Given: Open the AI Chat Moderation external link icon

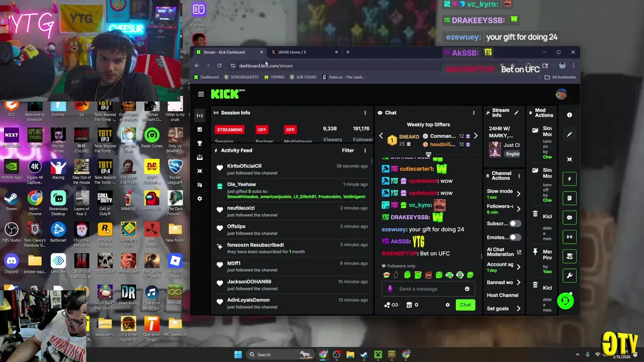Looking at the screenshot, I should tap(519, 252).
